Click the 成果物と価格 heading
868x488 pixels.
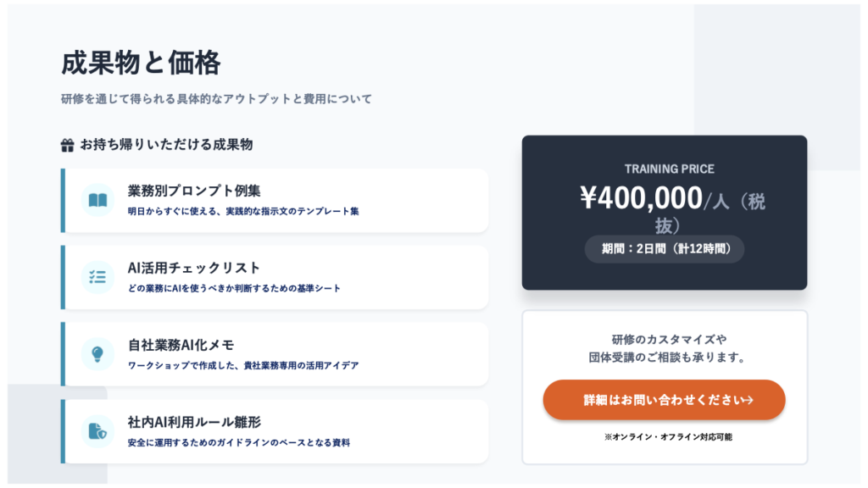pos(141,63)
